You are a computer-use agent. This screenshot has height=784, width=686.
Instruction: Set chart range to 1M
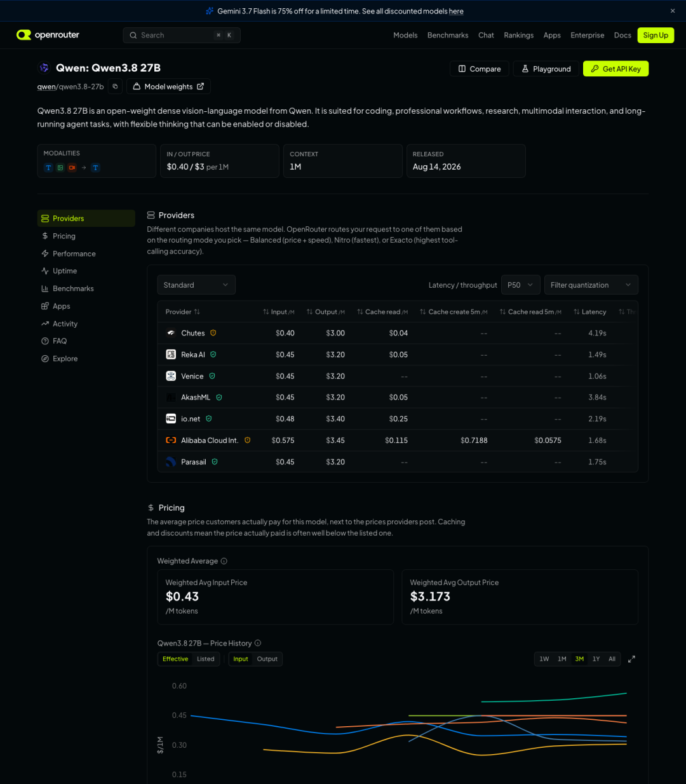click(562, 659)
